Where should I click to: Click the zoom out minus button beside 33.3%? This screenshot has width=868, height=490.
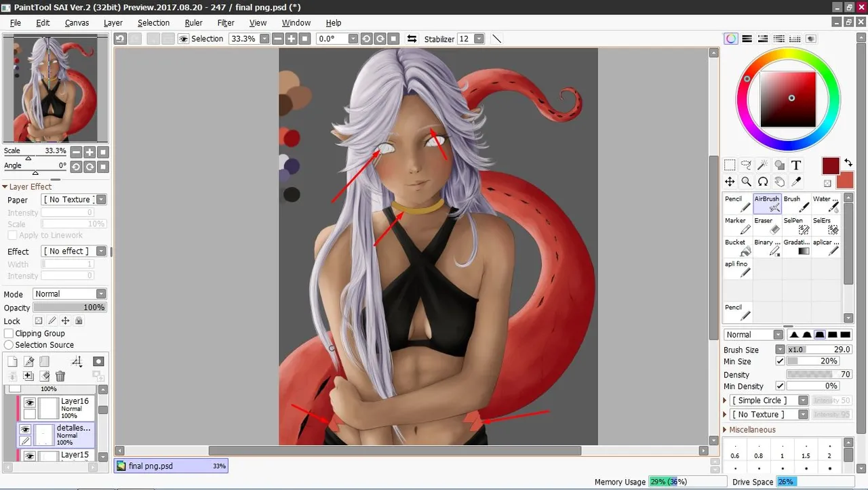point(277,39)
